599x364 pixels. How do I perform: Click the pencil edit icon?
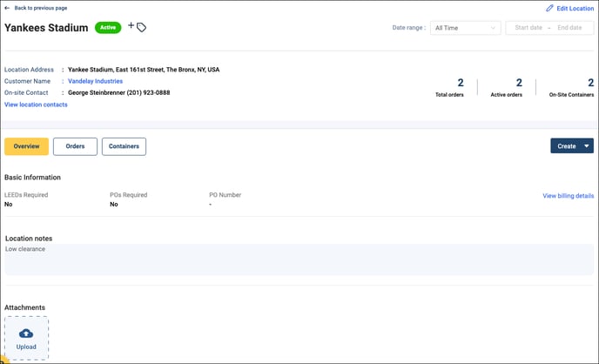[549, 8]
